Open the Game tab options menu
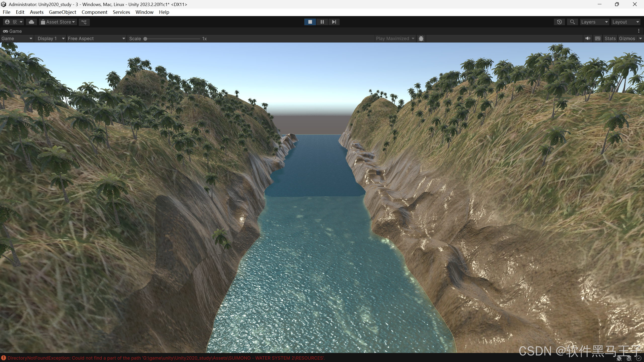The height and width of the screenshot is (362, 644). tap(639, 31)
